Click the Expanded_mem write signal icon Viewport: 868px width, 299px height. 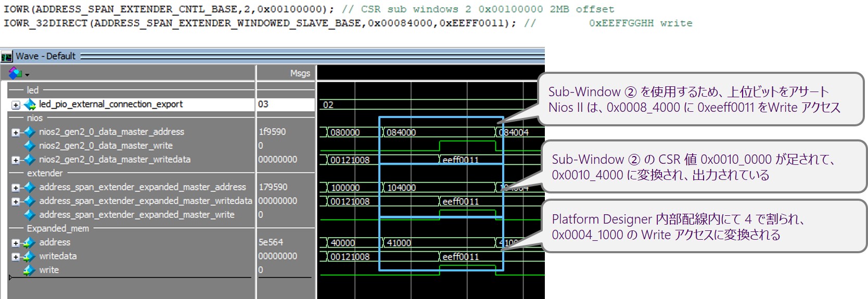click(x=30, y=270)
